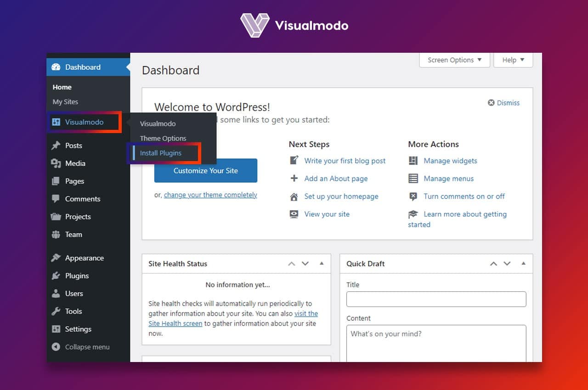Click the Customize Your Site button

[205, 170]
